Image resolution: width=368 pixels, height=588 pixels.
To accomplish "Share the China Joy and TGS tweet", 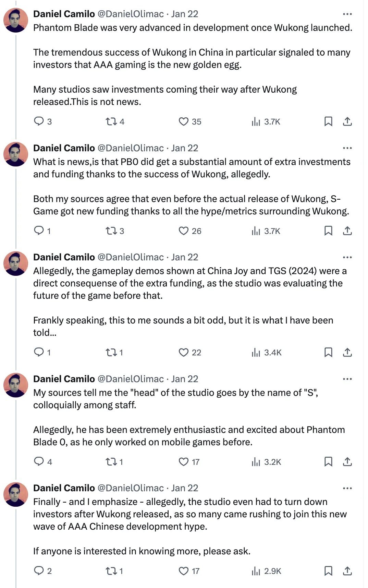I will [347, 352].
